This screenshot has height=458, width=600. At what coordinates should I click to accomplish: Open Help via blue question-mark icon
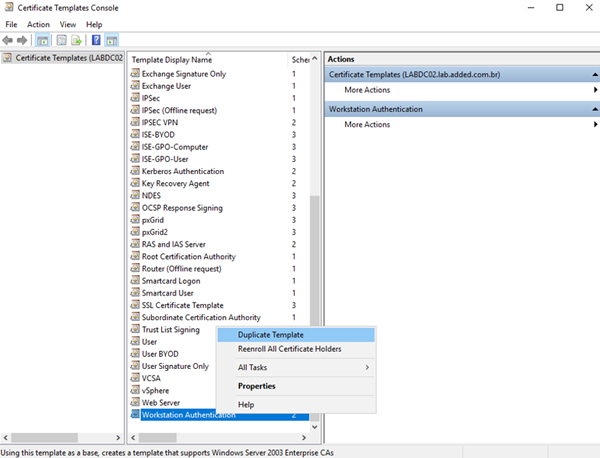(x=96, y=41)
